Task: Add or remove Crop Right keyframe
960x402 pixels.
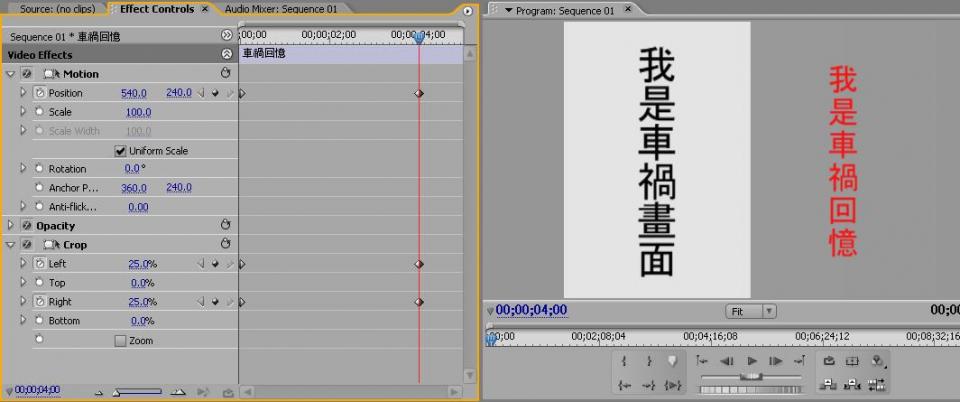Action: tap(215, 302)
